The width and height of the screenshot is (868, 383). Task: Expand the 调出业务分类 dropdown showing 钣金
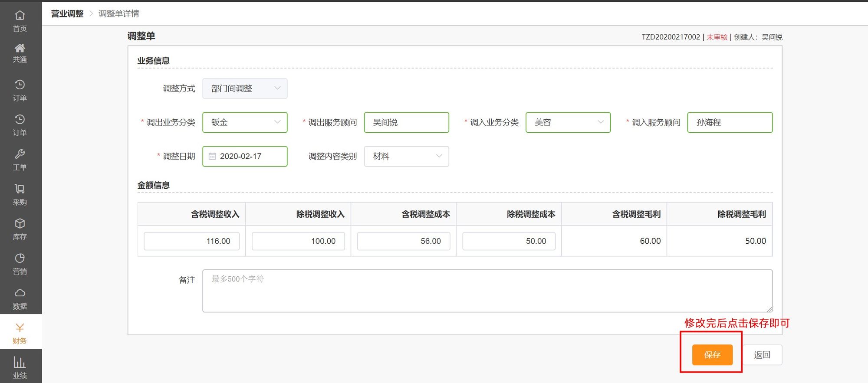tap(245, 122)
